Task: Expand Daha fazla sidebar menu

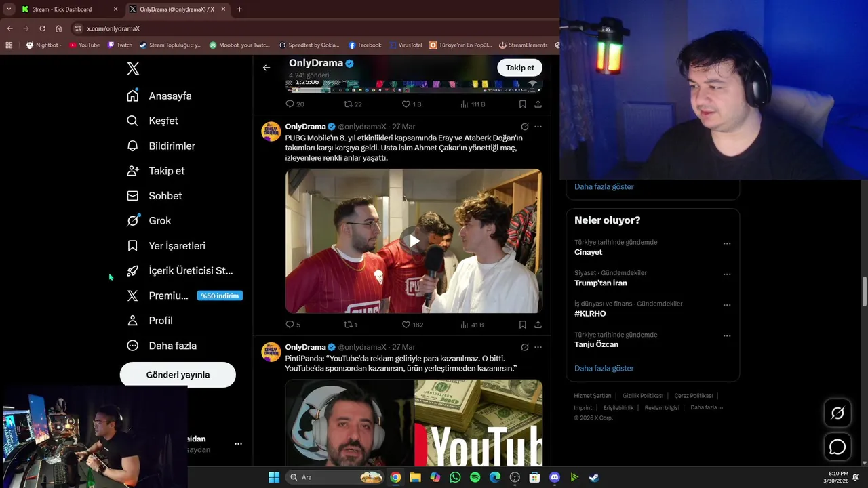Action: [x=163, y=346]
